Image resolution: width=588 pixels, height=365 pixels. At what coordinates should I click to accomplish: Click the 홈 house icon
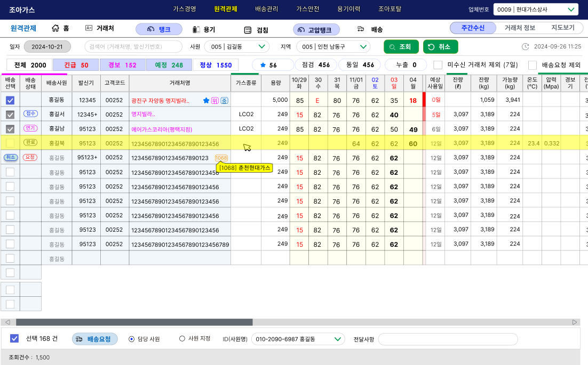coord(55,29)
